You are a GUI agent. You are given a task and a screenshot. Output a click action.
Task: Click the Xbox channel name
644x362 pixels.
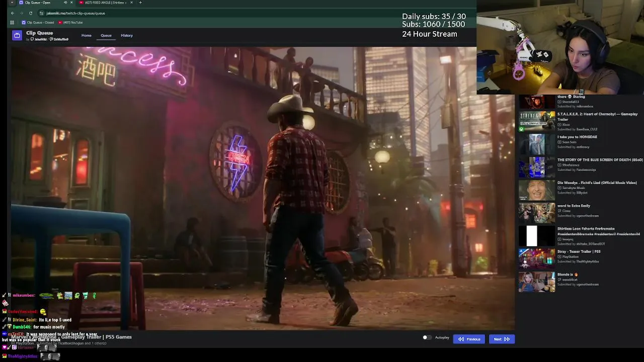point(566,124)
